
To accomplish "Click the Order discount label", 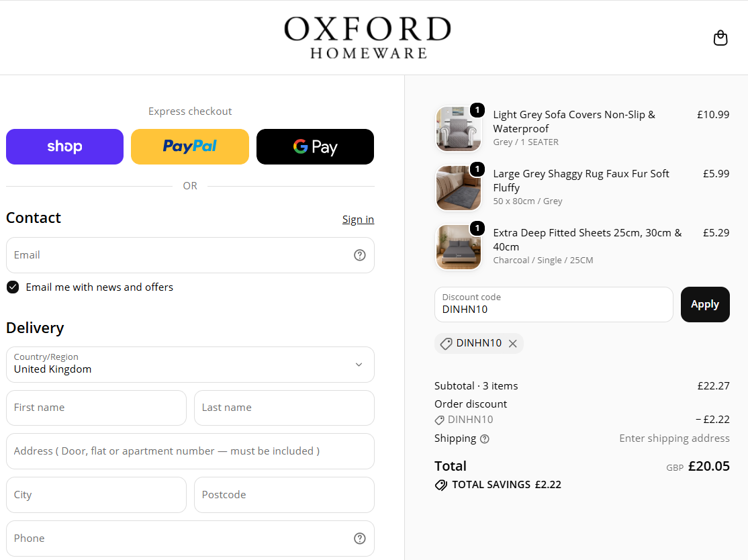I will 471,404.
